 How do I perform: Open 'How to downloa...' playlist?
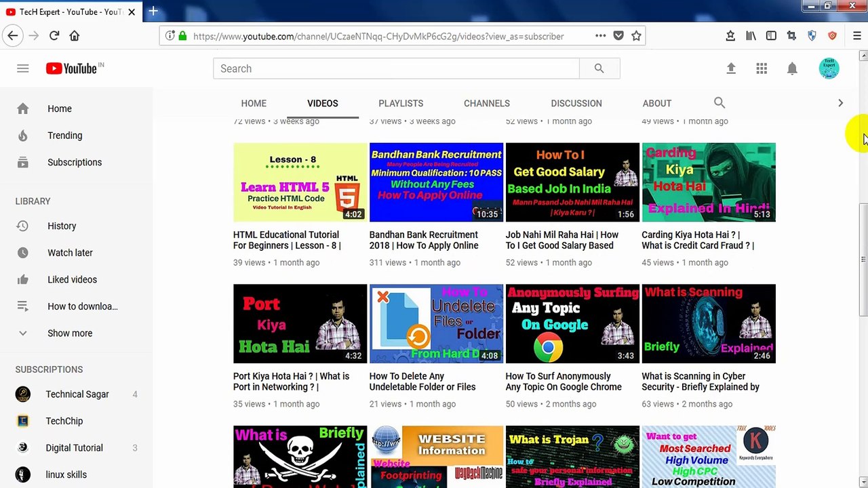(x=76, y=306)
